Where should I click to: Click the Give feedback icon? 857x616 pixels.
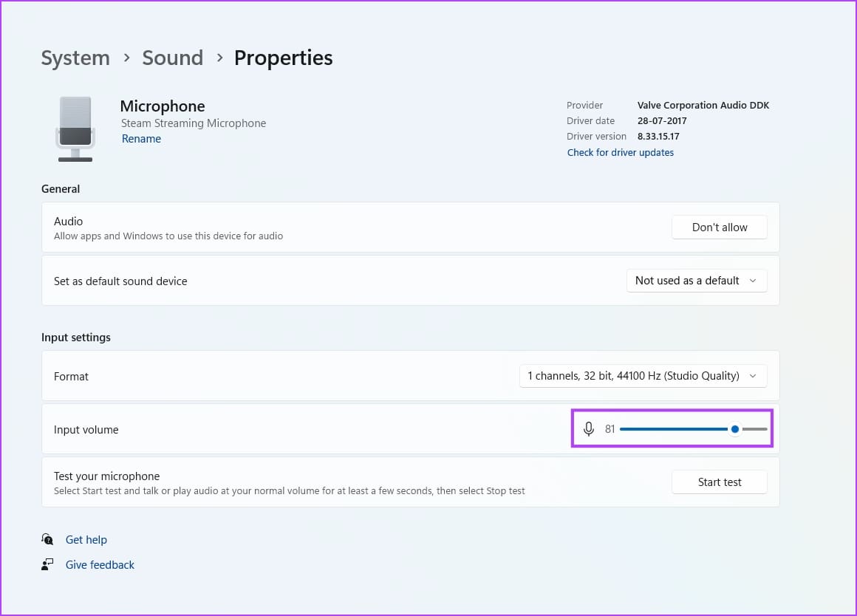tap(47, 564)
